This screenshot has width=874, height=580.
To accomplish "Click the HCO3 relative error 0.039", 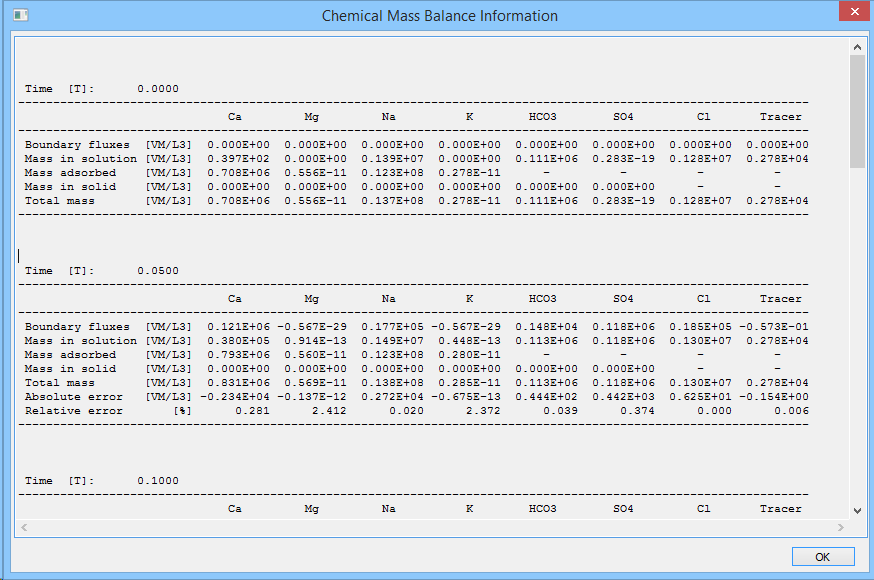I will [560, 411].
